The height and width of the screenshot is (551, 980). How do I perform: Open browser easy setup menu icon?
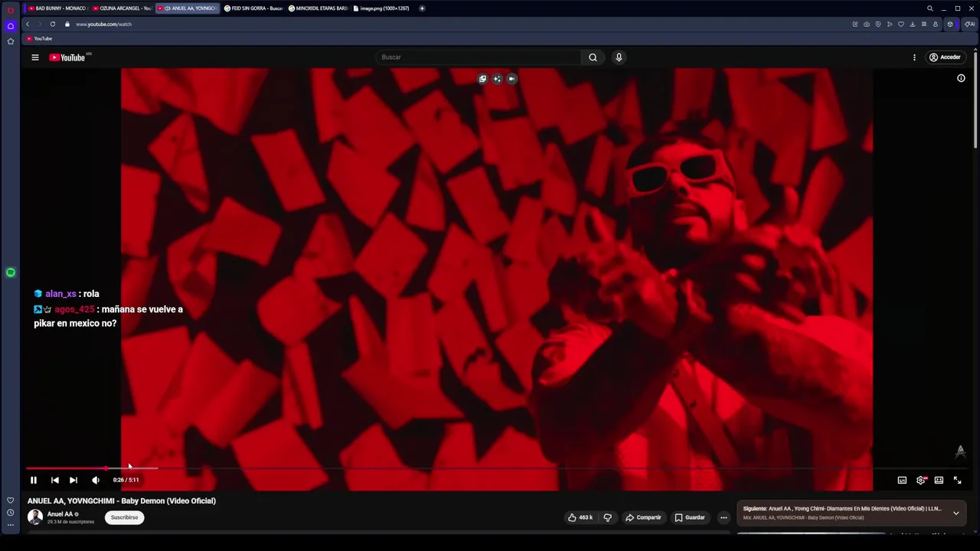click(x=924, y=24)
